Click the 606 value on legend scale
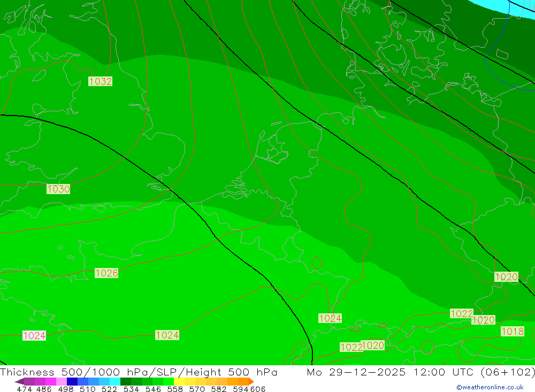Screen dimensions: 535x392 [x=257, y=389]
